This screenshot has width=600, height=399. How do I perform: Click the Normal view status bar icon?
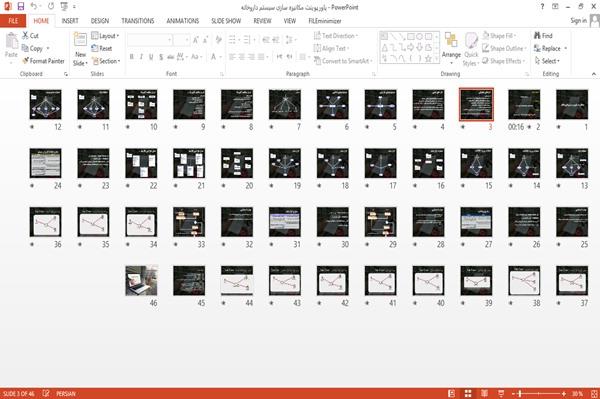[452, 393]
